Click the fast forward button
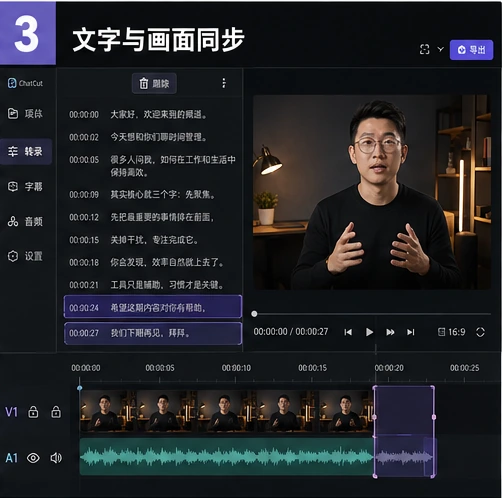This screenshot has height=498, width=502. (x=390, y=332)
